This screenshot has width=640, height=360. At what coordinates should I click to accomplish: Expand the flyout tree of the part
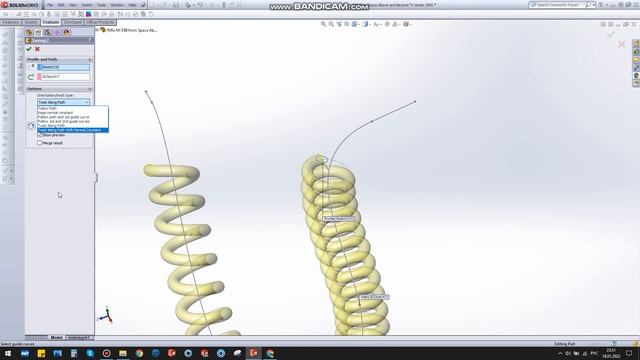98,30
